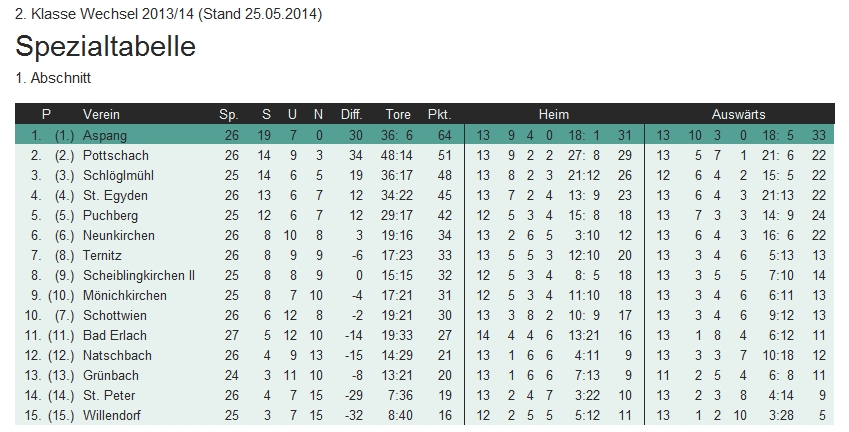Click the Mönichkirchen team name
849x432 pixels.
coord(124,295)
